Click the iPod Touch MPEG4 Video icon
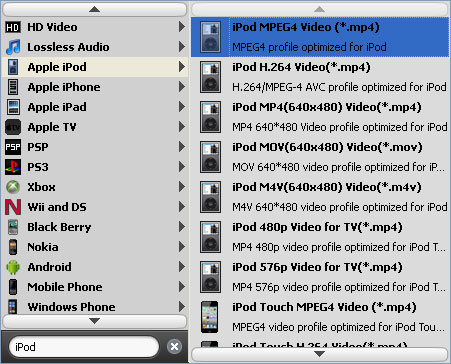Screen dimensions: 451x364 (210, 317)
